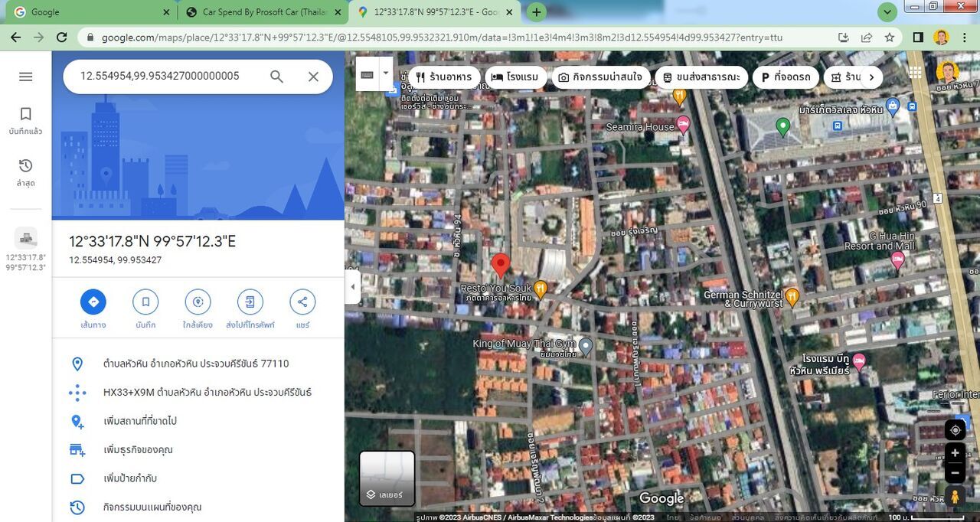Select the Google Maps coordinates tab
The image size is (980, 522).
click(436, 12)
